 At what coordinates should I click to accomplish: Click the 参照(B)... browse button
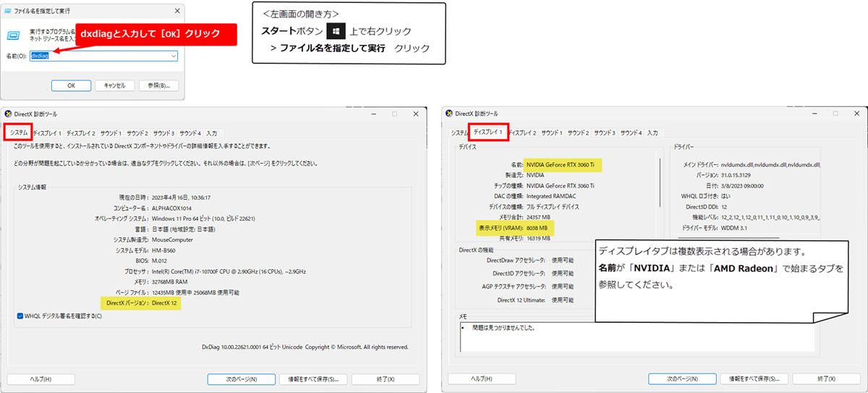pos(158,85)
